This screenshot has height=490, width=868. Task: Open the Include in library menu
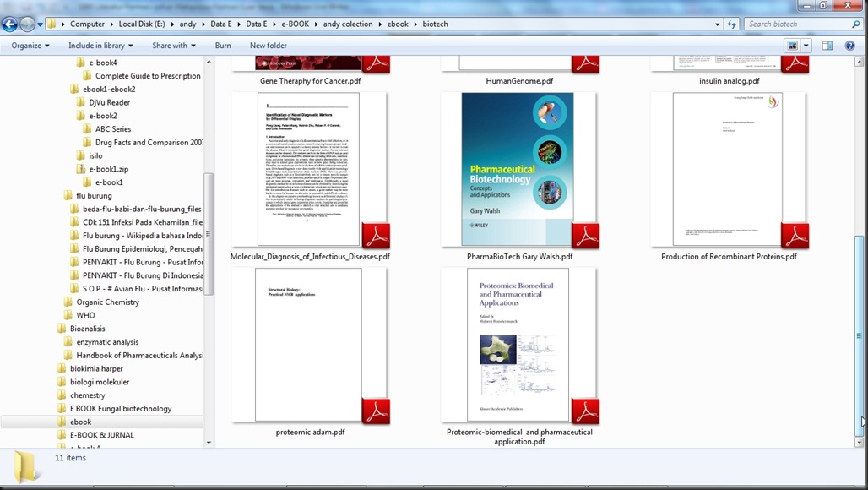(x=100, y=46)
